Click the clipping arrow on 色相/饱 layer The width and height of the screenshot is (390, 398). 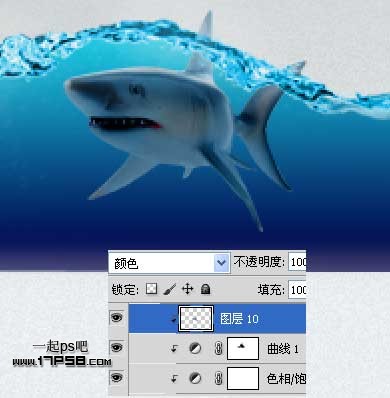tap(174, 379)
